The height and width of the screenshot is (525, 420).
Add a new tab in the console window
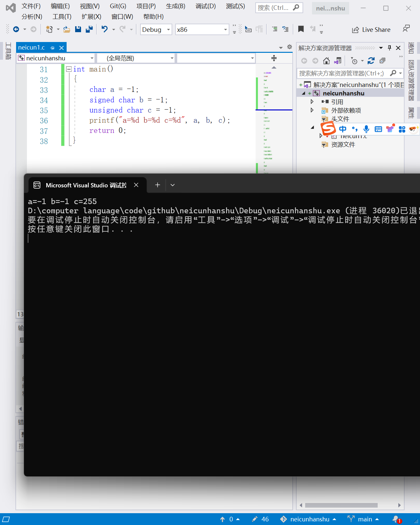pyautogui.click(x=157, y=185)
